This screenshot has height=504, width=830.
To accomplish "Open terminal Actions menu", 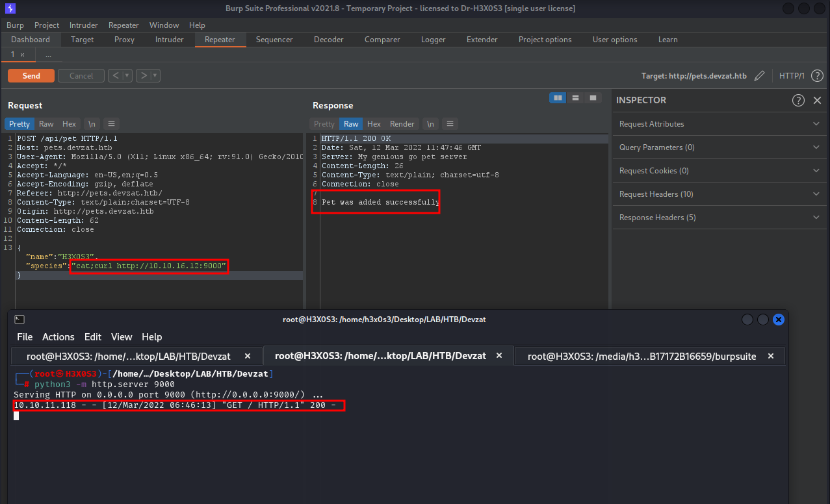I will (58, 337).
